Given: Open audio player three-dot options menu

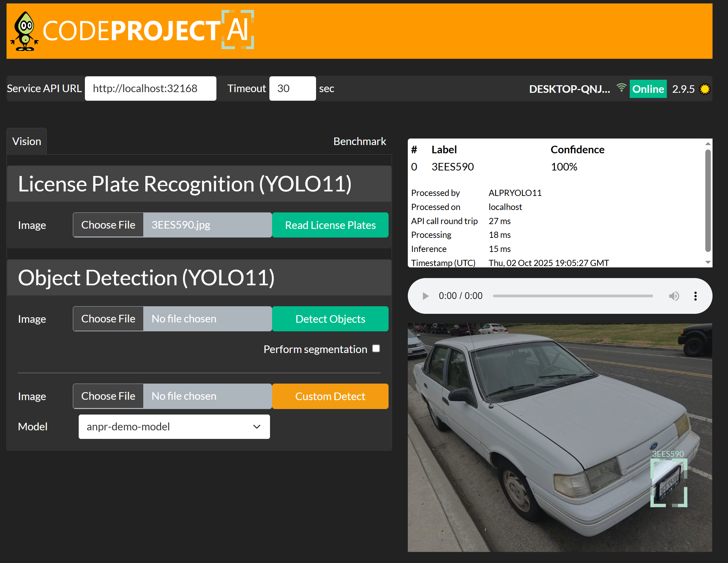Looking at the screenshot, I should click(695, 296).
